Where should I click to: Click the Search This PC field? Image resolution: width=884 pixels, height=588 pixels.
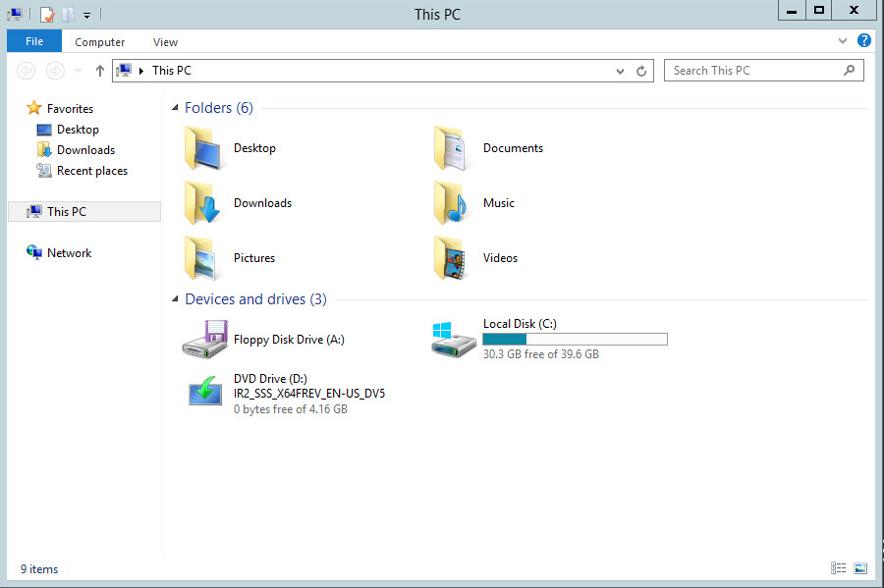(x=752, y=71)
